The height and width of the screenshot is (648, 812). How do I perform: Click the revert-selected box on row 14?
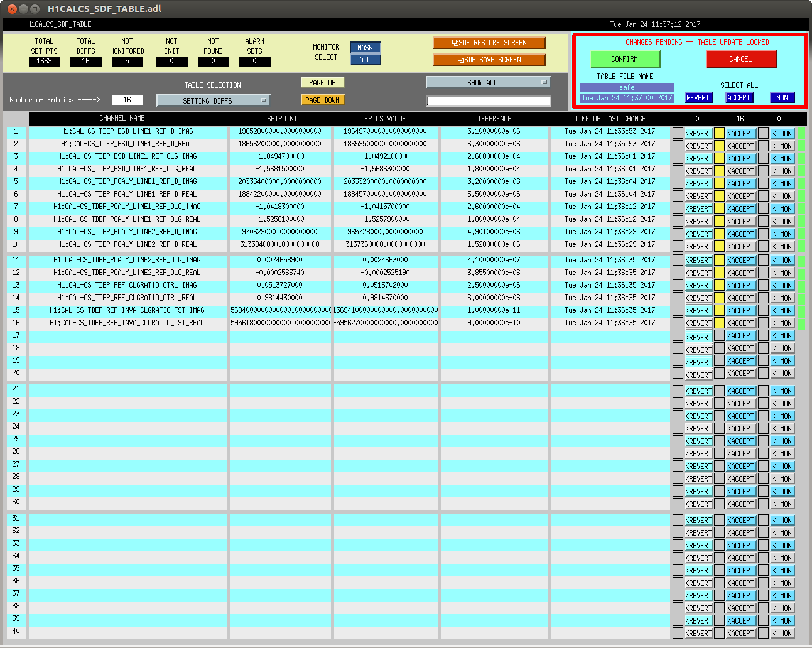[x=678, y=298]
